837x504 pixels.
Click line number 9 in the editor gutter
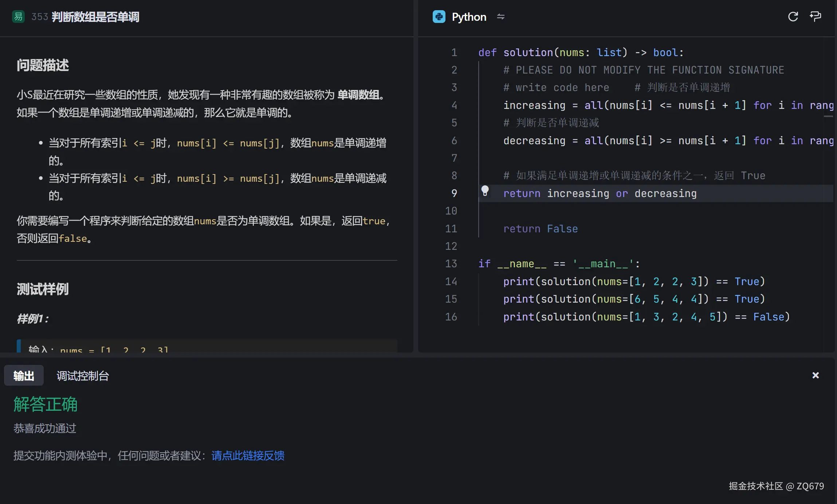(454, 193)
